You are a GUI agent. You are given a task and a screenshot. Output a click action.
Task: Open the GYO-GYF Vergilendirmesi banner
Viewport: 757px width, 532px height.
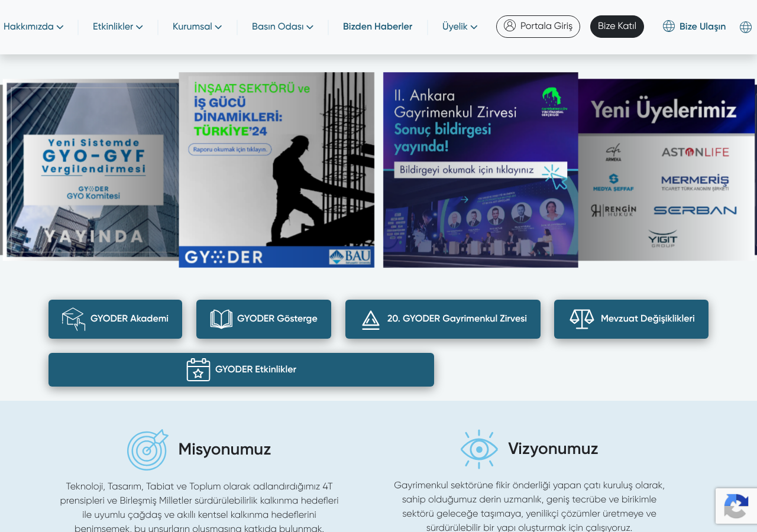coord(92,170)
